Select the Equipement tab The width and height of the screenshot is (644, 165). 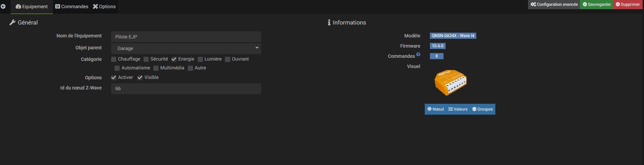32,6
